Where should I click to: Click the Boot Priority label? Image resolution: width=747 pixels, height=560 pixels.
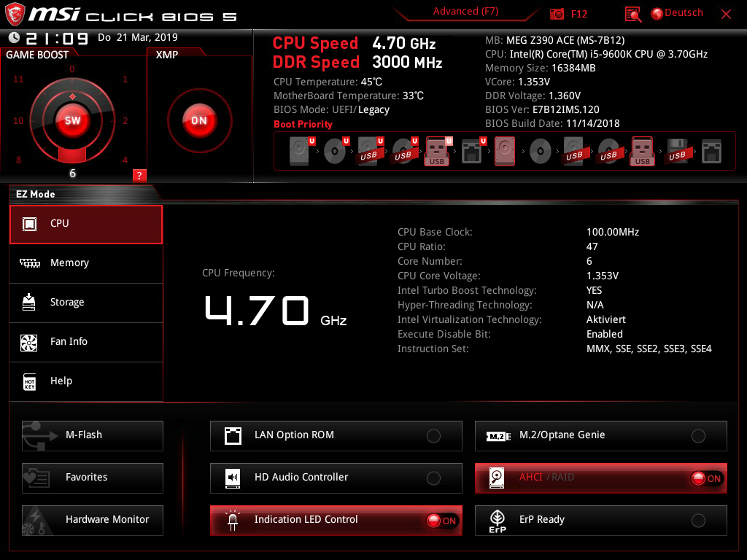coord(303,124)
